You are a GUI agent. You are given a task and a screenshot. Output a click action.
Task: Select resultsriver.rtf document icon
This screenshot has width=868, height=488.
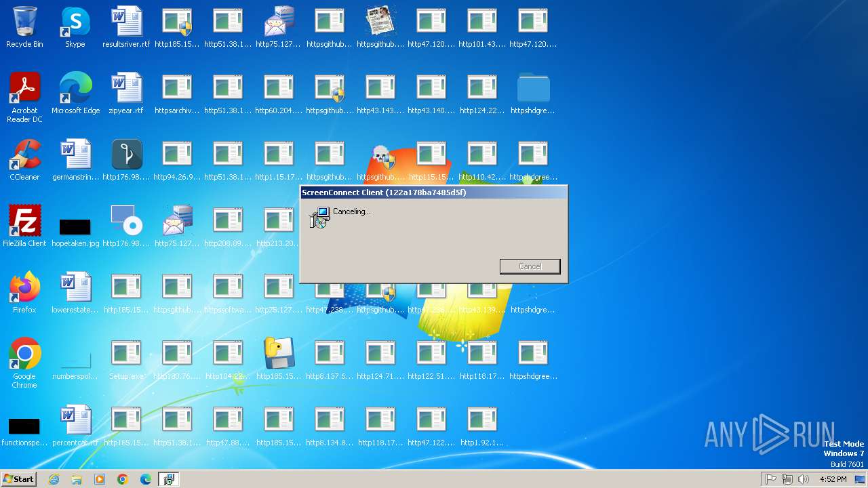click(x=126, y=27)
